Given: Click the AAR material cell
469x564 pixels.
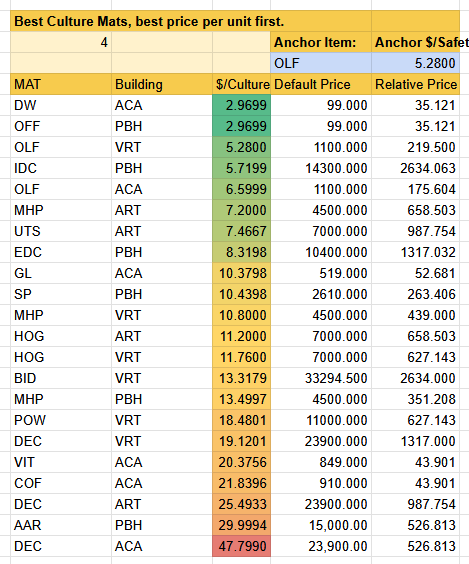Looking at the screenshot, I should (x=61, y=525).
